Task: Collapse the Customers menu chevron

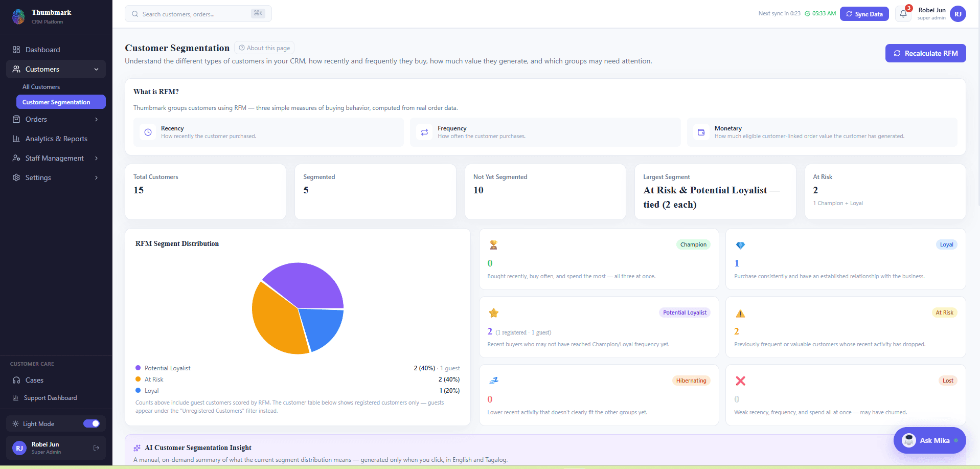Action: [96, 69]
